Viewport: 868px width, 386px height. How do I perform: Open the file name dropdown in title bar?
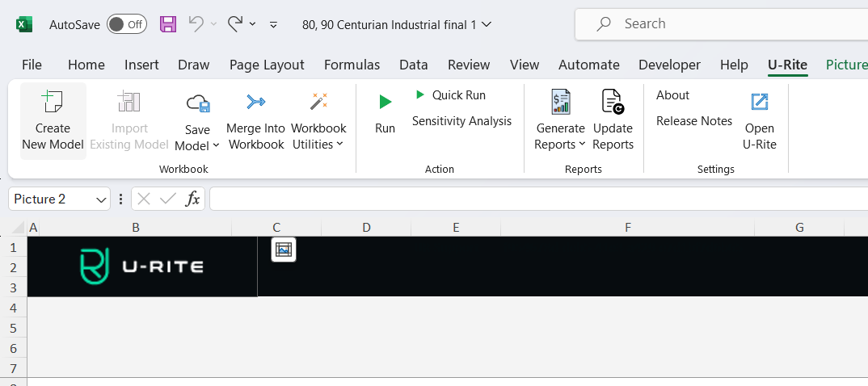(486, 24)
